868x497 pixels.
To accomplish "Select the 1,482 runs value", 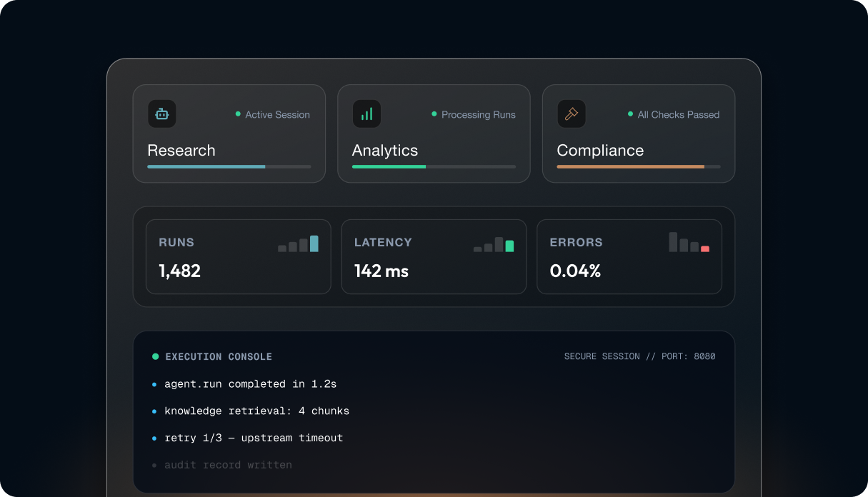I will [x=179, y=271].
